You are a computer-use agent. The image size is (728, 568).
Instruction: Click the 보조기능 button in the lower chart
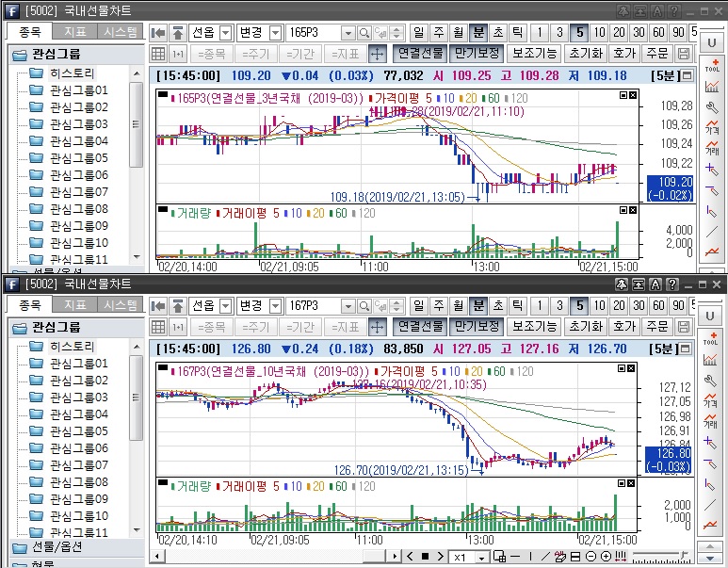tap(534, 327)
